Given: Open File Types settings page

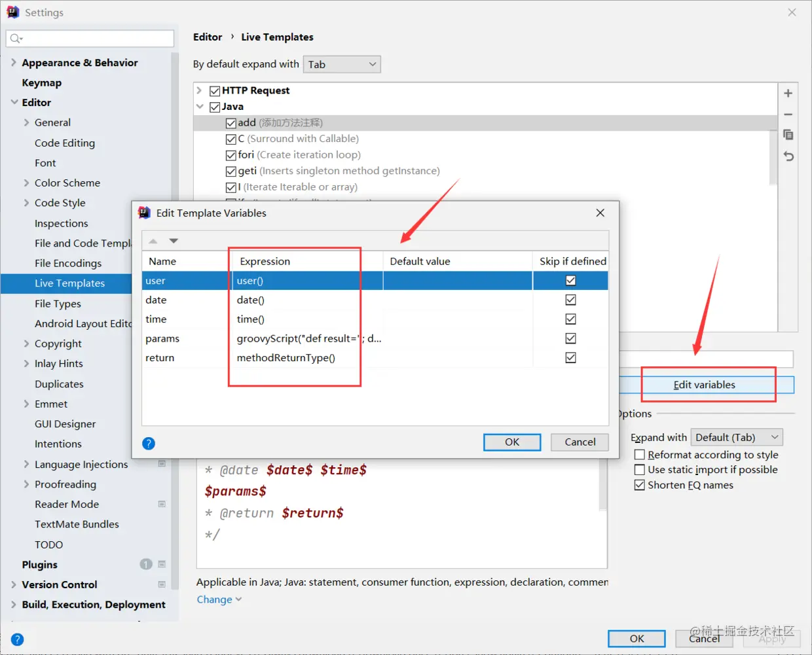Looking at the screenshot, I should point(58,304).
